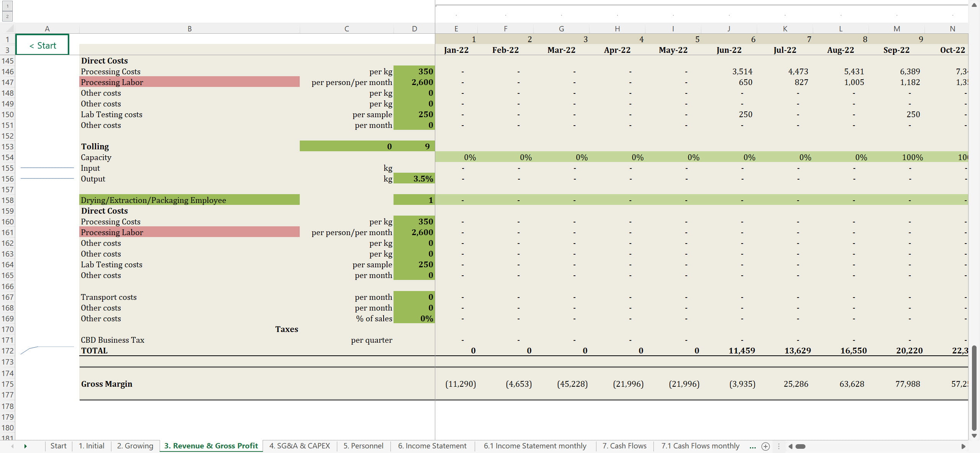Click previous sheet navigation arrow

point(13,446)
